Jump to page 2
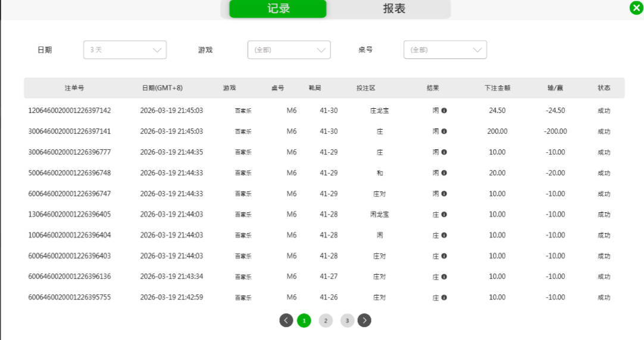The height and width of the screenshot is (340, 644). click(x=326, y=320)
